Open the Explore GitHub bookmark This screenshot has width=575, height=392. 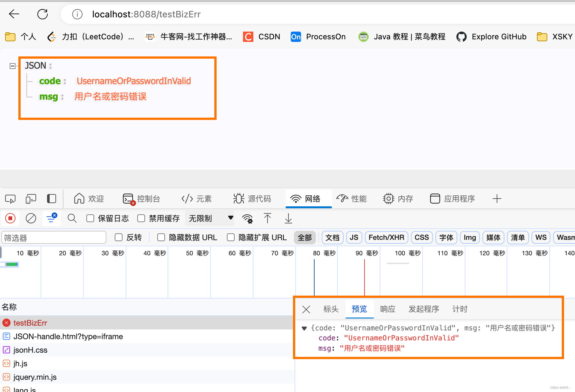(492, 37)
